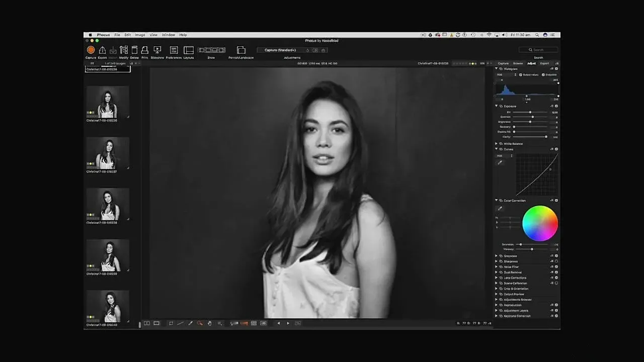Viewport: 644px width, 362px height.
Task: Click the Search field
Action: click(538, 50)
